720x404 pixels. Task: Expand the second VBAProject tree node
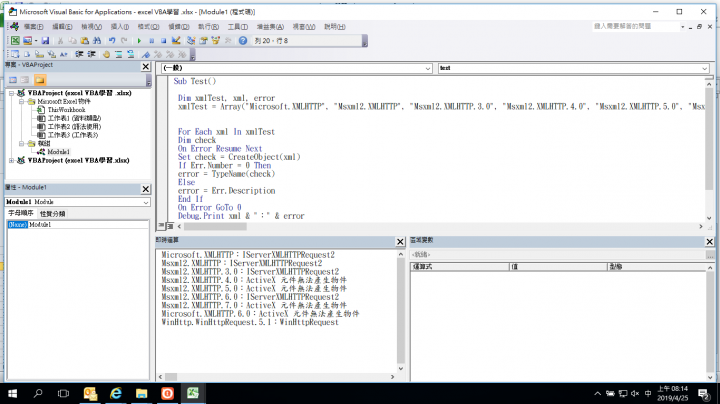[x=11, y=160]
